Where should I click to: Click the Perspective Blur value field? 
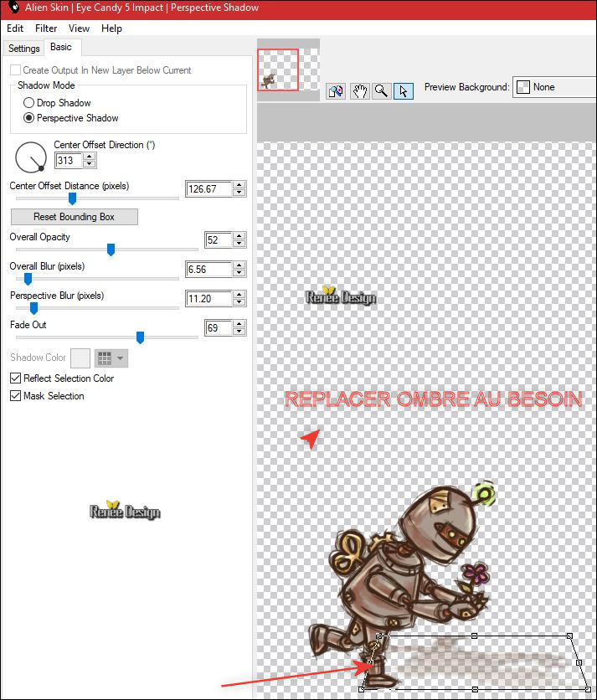208,299
